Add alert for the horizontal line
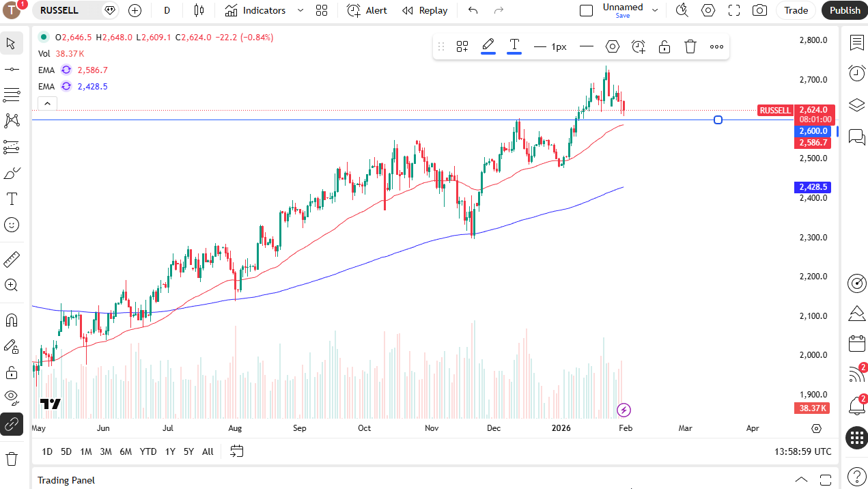 click(639, 46)
